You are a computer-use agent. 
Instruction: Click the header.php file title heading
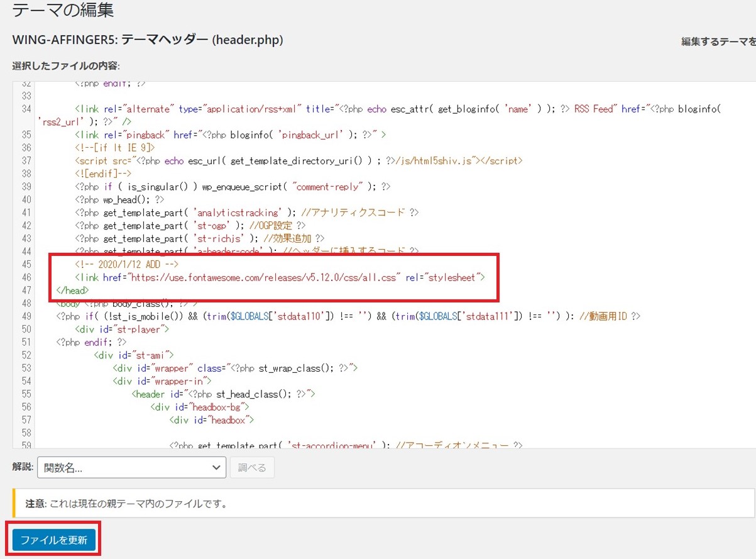[x=148, y=40]
